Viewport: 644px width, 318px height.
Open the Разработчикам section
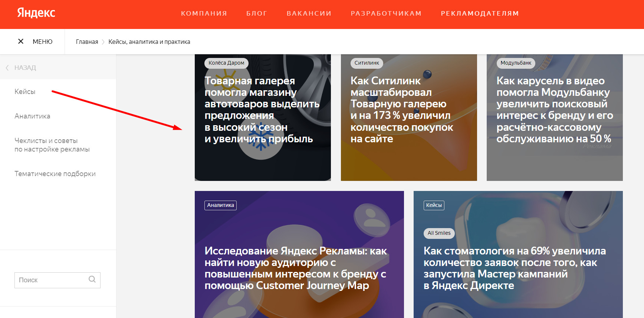(386, 13)
